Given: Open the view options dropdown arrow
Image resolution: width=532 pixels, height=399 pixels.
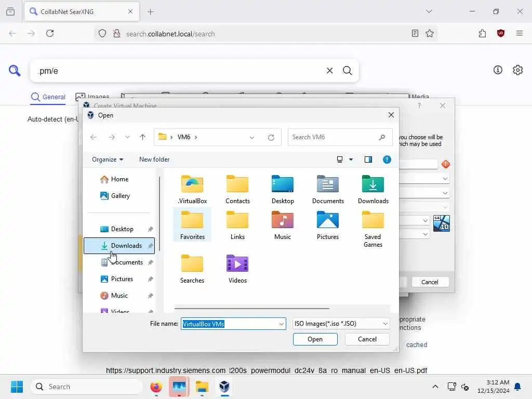Looking at the screenshot, I should (x=351, y=159).
